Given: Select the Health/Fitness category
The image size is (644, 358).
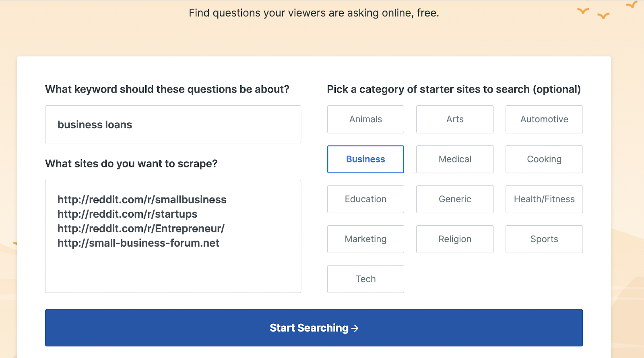Looking at the screenshot, I should [544, 199].
